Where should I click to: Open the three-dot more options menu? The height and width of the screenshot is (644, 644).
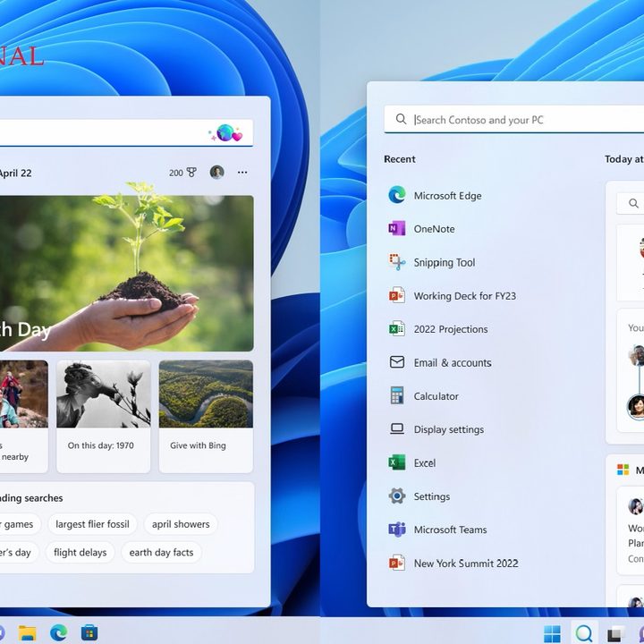tap(242, 172)
